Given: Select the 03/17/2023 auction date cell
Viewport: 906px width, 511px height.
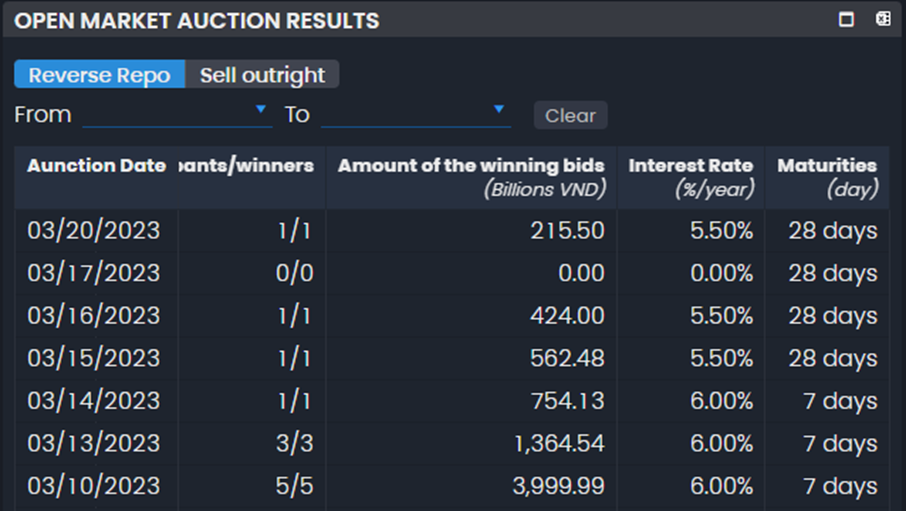Looking at the screenshot, I should [94, 273].
